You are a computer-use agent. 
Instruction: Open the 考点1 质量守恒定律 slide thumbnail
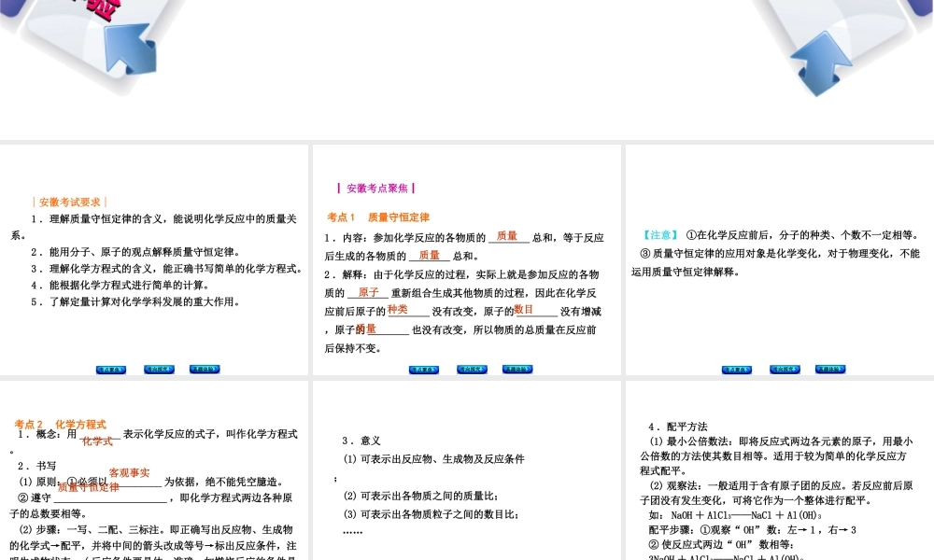[466, 260]
